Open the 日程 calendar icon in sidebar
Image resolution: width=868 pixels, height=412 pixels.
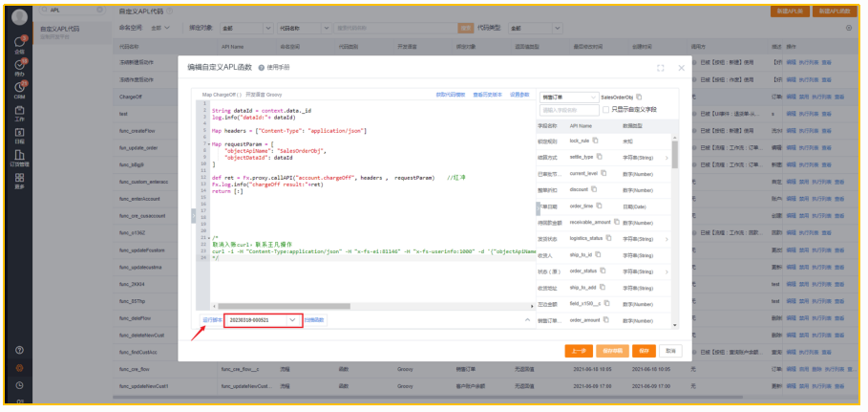tap(19, 135)
